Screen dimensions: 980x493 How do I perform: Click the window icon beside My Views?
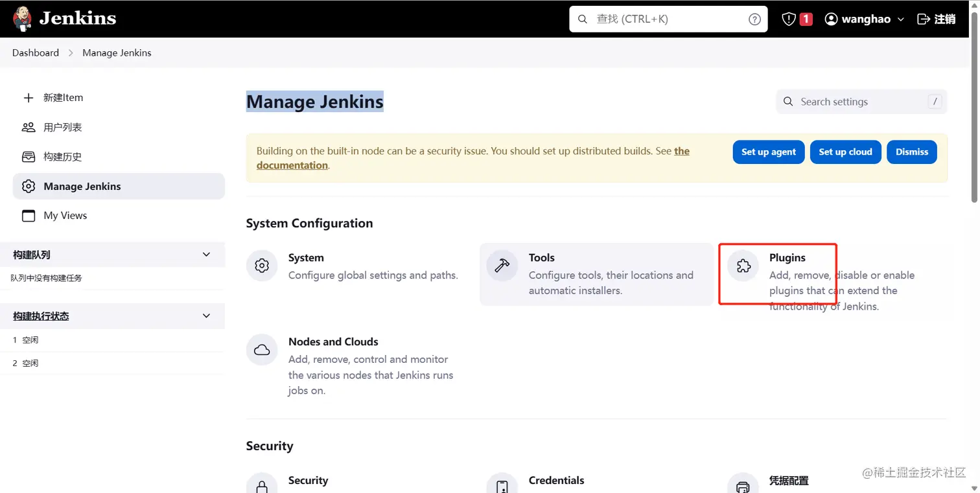(x=29, y=216)
